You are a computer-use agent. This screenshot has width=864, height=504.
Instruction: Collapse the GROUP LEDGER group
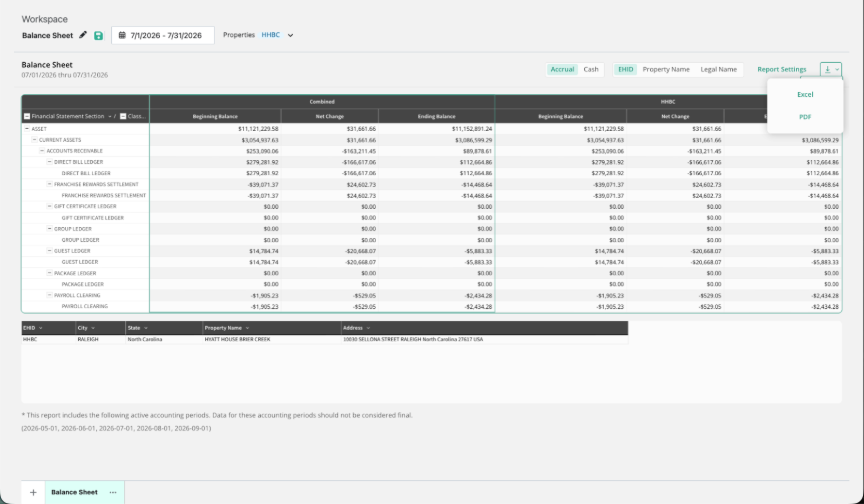pos(49,229)
